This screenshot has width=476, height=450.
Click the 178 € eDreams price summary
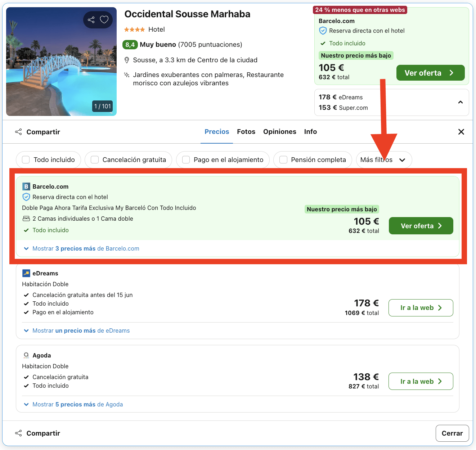[x=341, y=97]
